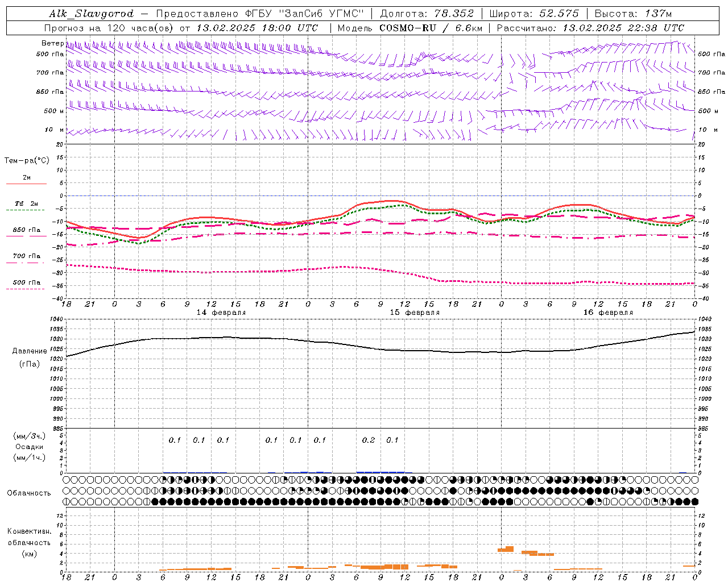Click the 1040 value on left pressure axis

(56, 319)
